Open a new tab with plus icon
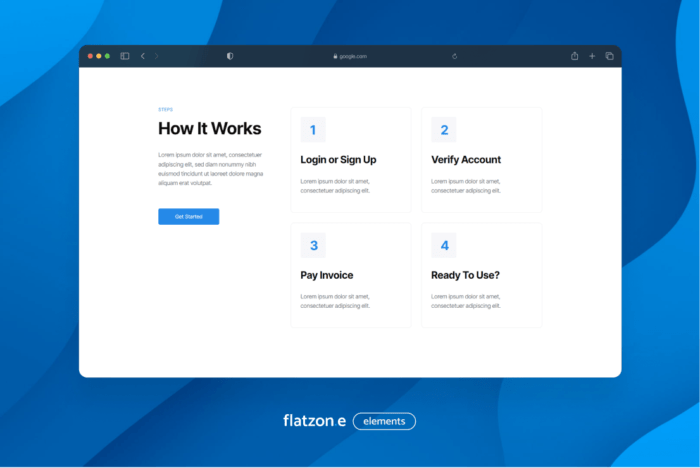This screenshot has width=700, height=468. 592,56
